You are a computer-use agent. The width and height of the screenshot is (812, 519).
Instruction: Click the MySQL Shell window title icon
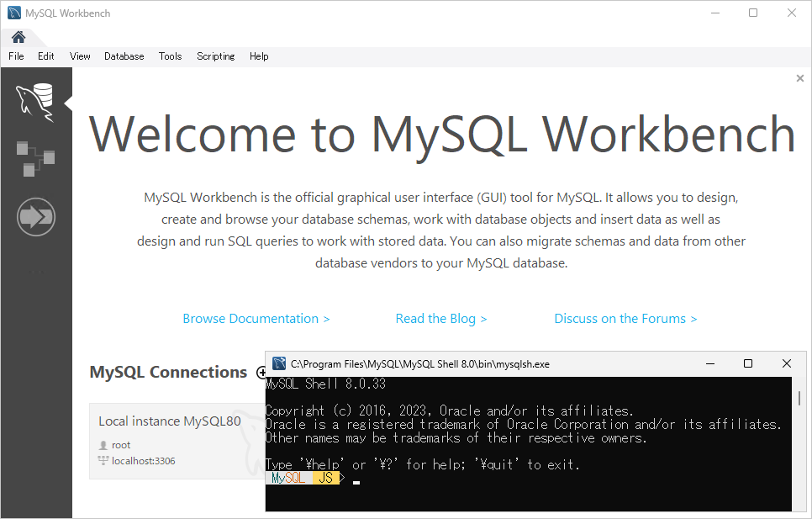[x=279, y=363]
